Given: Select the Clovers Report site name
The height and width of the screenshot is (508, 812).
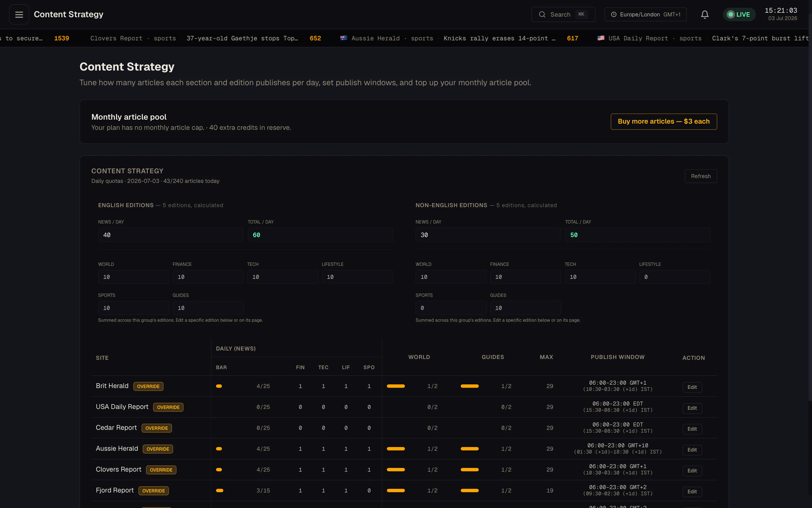Looking at the screenshot, I should [x=118, y=469].
